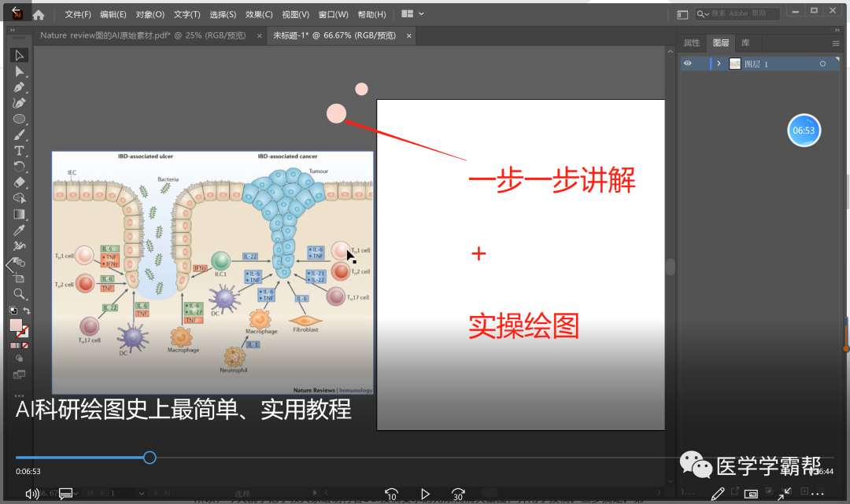Open the 文字(T) menu

187,15
